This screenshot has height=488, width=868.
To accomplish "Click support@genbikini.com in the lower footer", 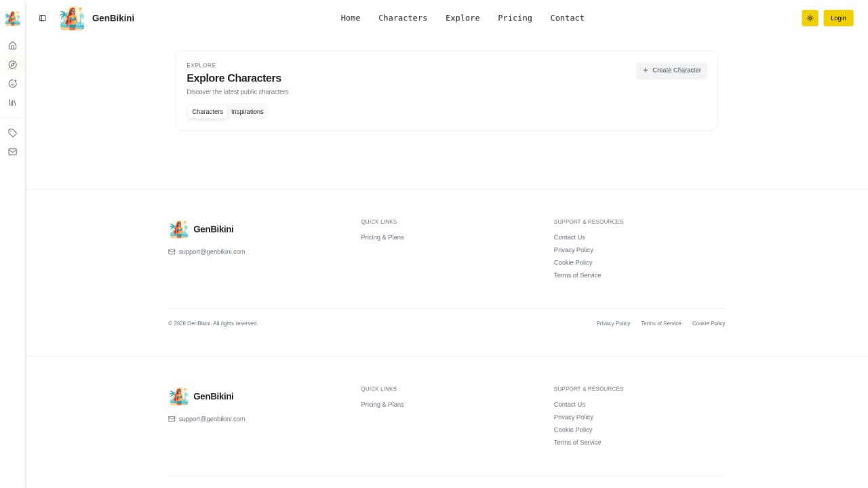I will pos(212,419).
